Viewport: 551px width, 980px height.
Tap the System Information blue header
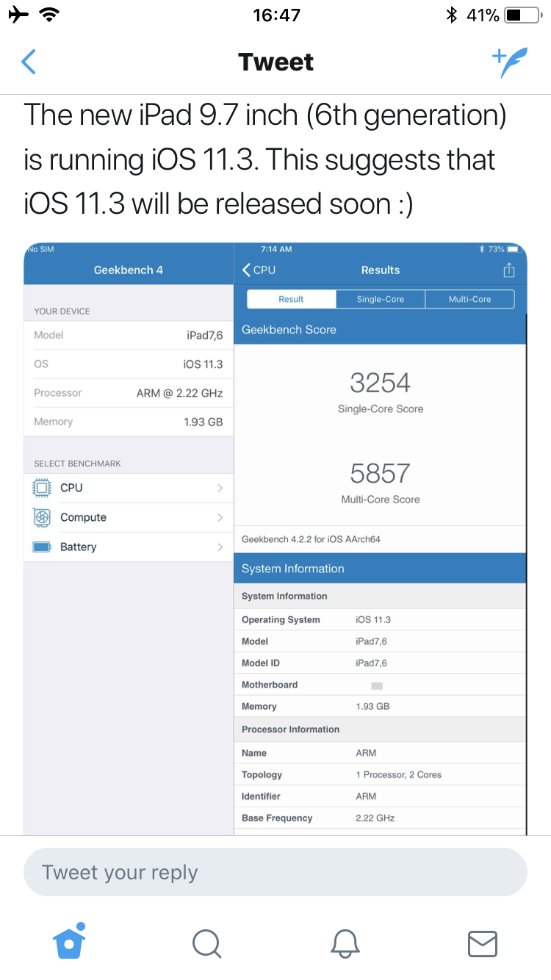point(380,569)
